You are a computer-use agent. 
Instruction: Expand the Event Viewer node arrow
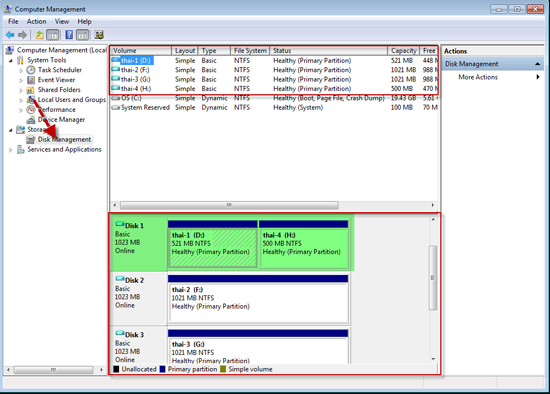(21, 80)
